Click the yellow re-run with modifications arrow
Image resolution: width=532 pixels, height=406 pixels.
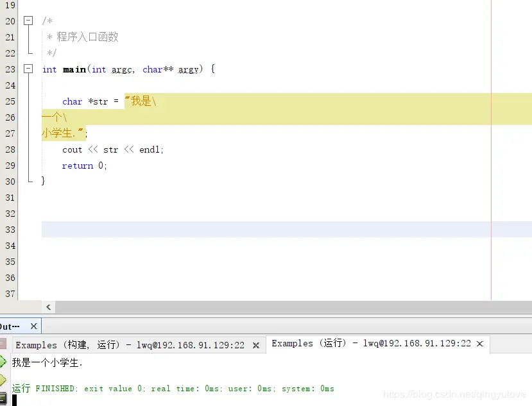click(3, 380)
